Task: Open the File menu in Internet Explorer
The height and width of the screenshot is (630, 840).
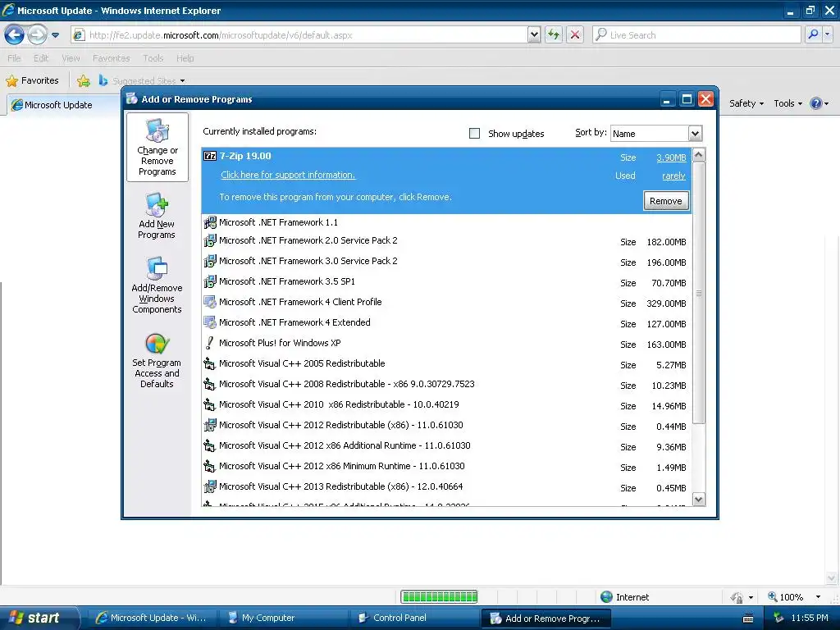Action: (15, 58)
